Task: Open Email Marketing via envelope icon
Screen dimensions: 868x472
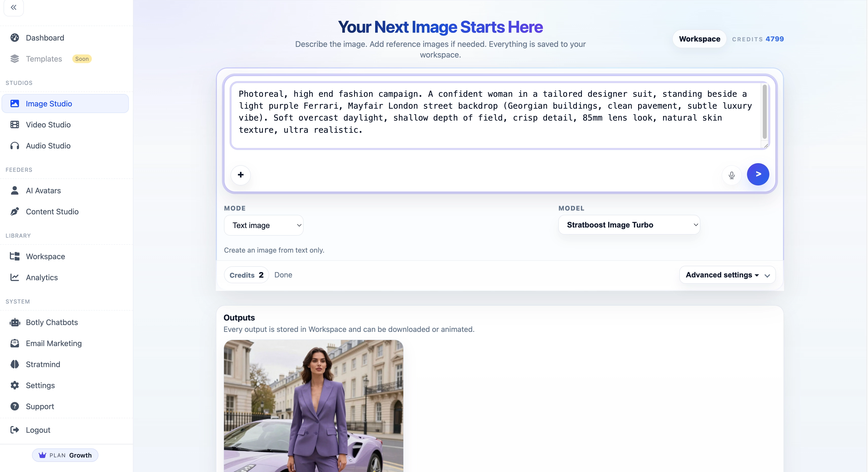Action: point(15,343)
